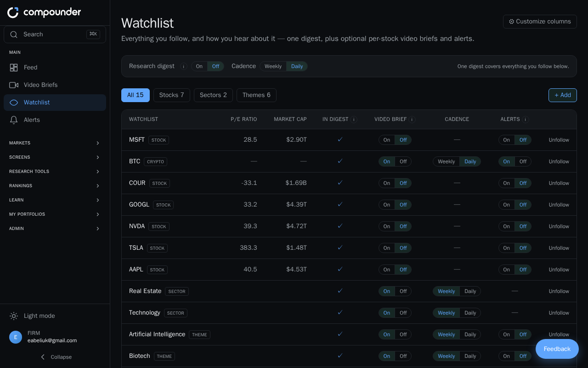Click the NVDA market cap $4.72T
The image size is (588, 368).
coord(296,226)
